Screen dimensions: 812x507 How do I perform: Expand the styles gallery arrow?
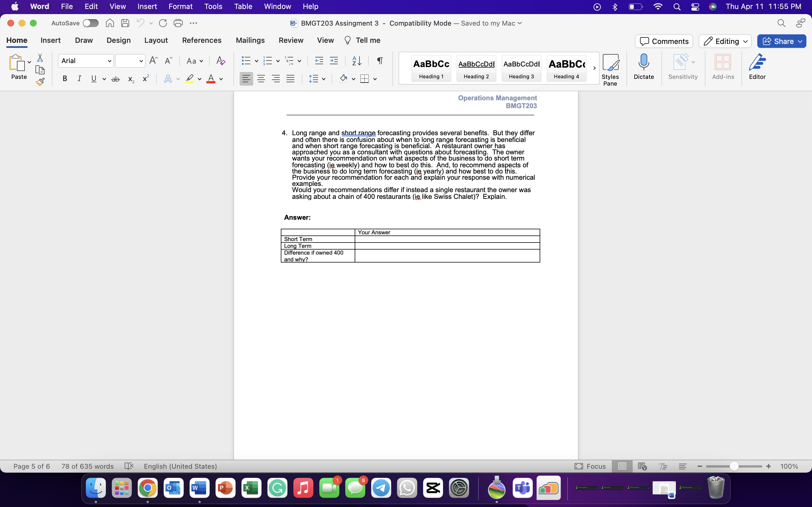pos(594,68)
